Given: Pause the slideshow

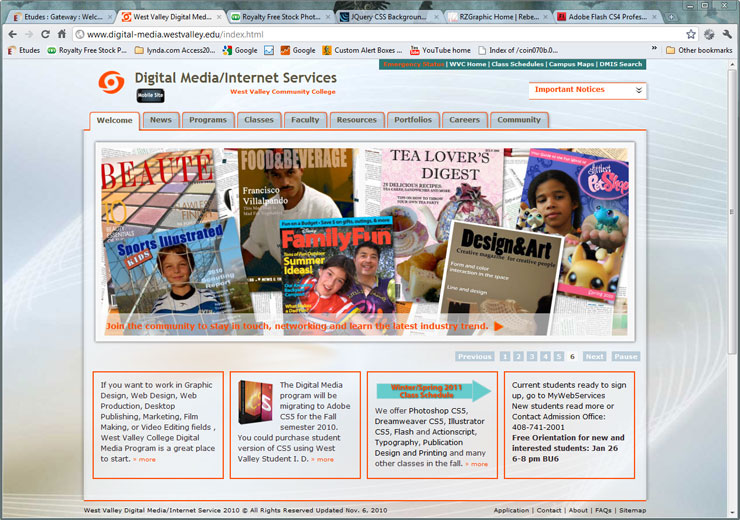Looking at the screenshot, I should (626, 357).
